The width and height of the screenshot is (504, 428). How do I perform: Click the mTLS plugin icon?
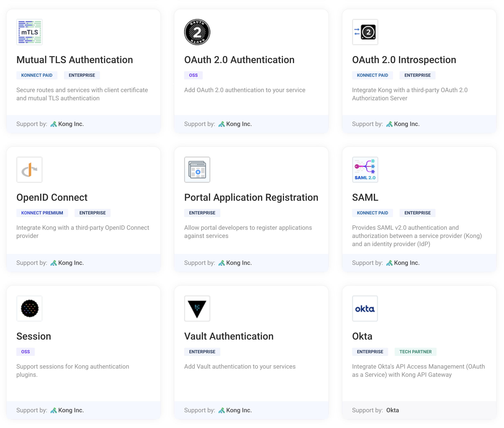29,32
